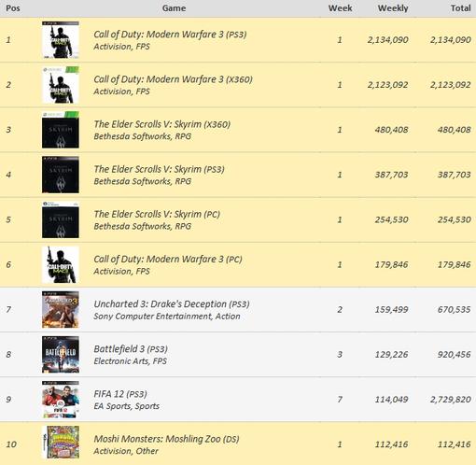The width and height of the screenshot is (476, 465).
Task: Open Call of Duty: Modern Warfare 3 (PS3) title
Action: 170,35
